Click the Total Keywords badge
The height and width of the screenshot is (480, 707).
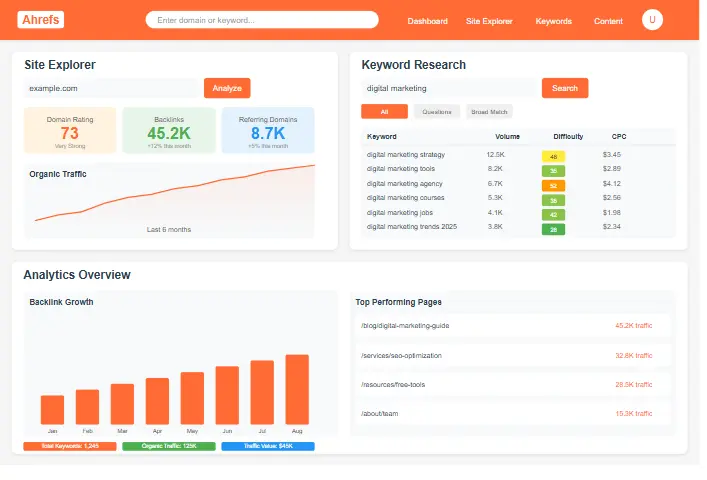pos(68,446)
